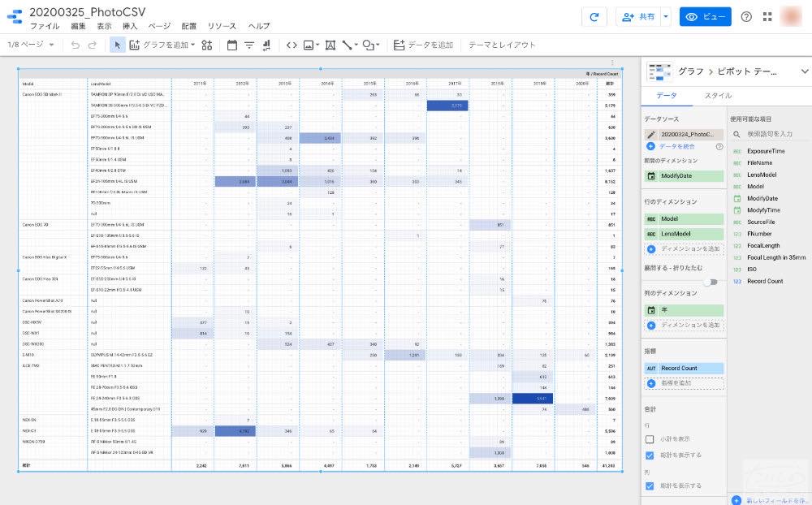
Task: Switch to the データ tab
Action: [667, 96]
